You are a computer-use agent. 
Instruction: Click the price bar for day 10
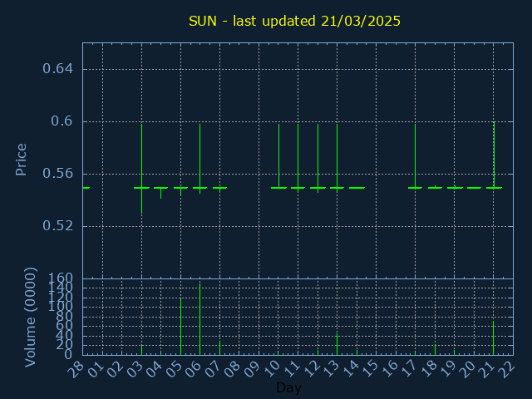tap(279, 155)
